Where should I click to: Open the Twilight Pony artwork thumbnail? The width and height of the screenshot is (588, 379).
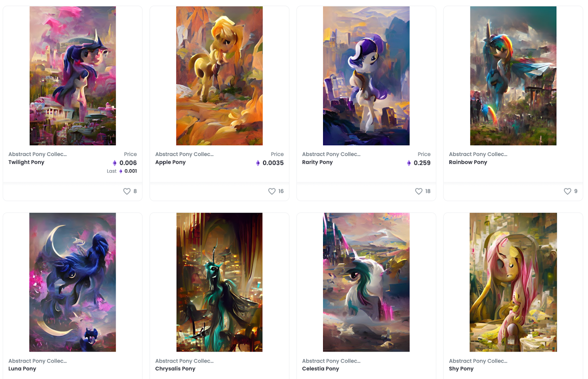73,76
